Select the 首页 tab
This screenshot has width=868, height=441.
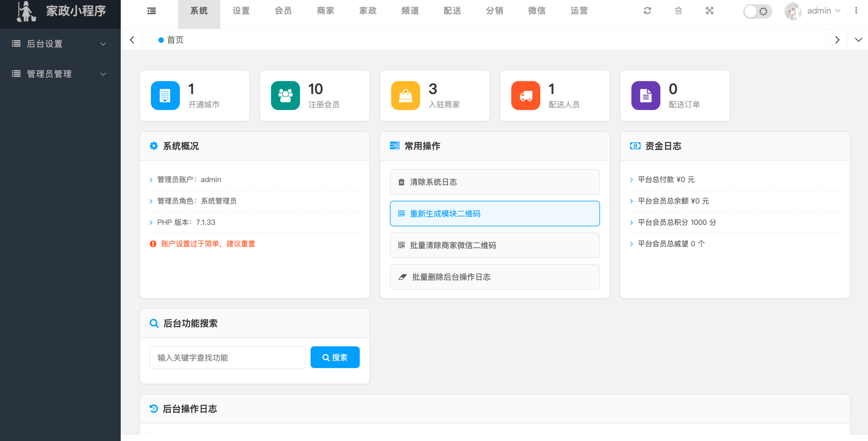pyautogui.click(x=171, y=40)
